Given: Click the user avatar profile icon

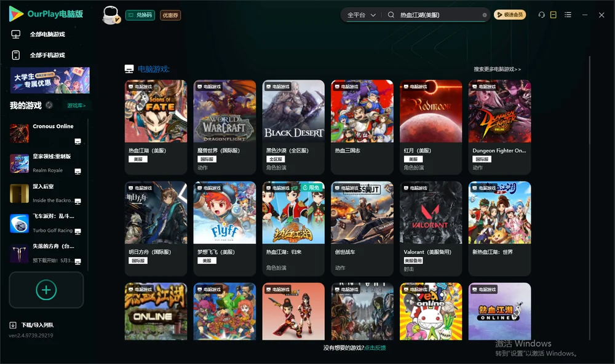Looking at the screenshot, I should [x=111, y=15].
